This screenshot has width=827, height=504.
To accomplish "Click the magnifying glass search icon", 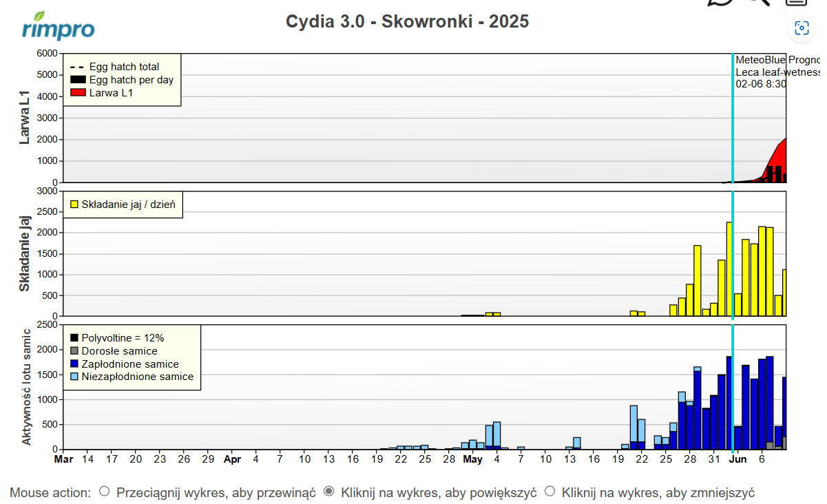I will tap(757, 2).
